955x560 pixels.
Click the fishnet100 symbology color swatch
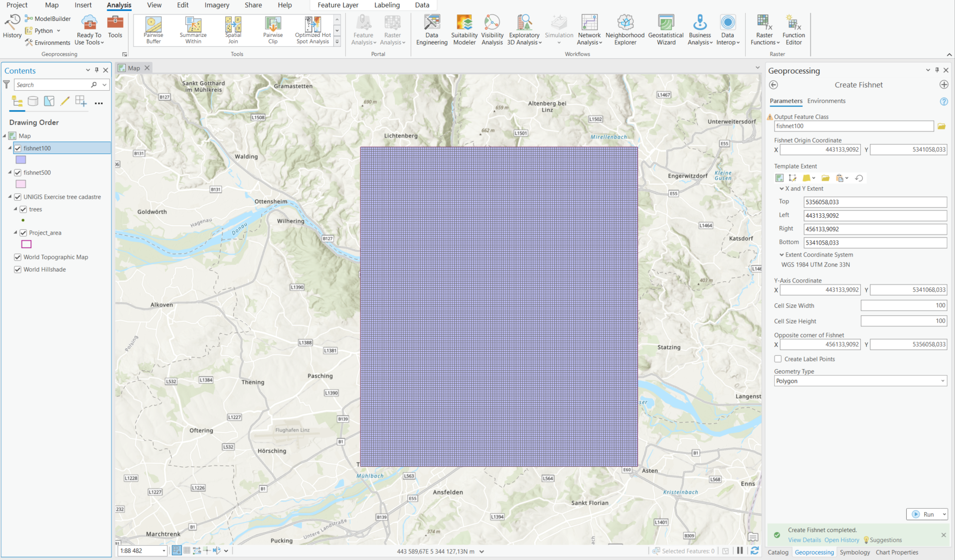tap(20, 159)
